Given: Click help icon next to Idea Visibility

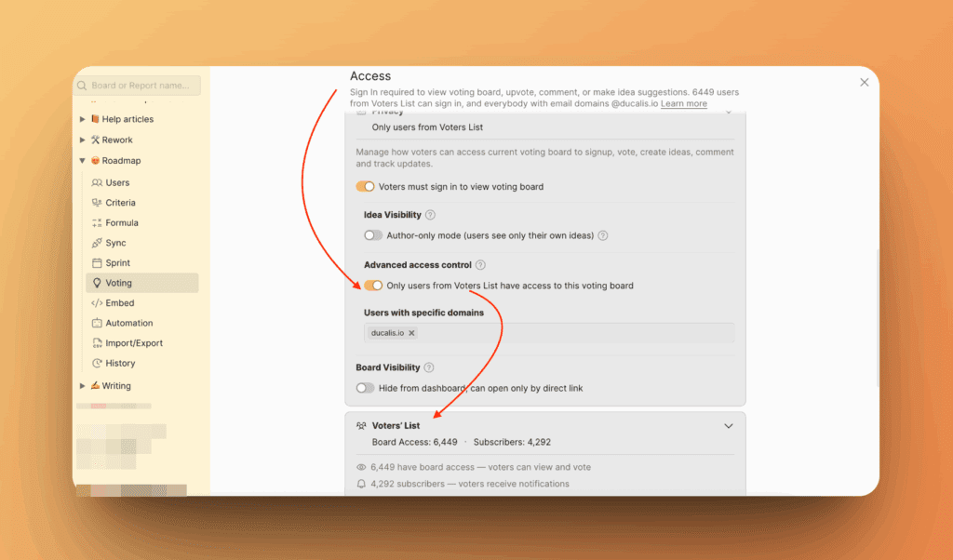Looking at the screenshot, I should [x=430, y=215].
